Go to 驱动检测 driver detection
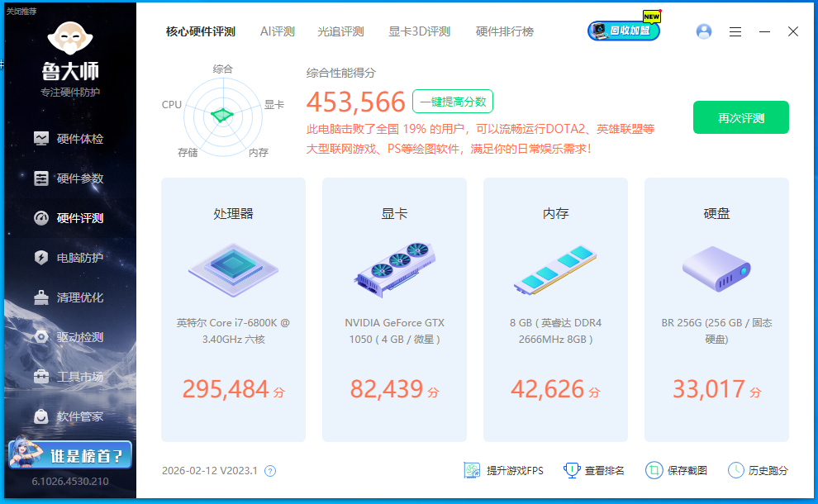 pos(79,337)
